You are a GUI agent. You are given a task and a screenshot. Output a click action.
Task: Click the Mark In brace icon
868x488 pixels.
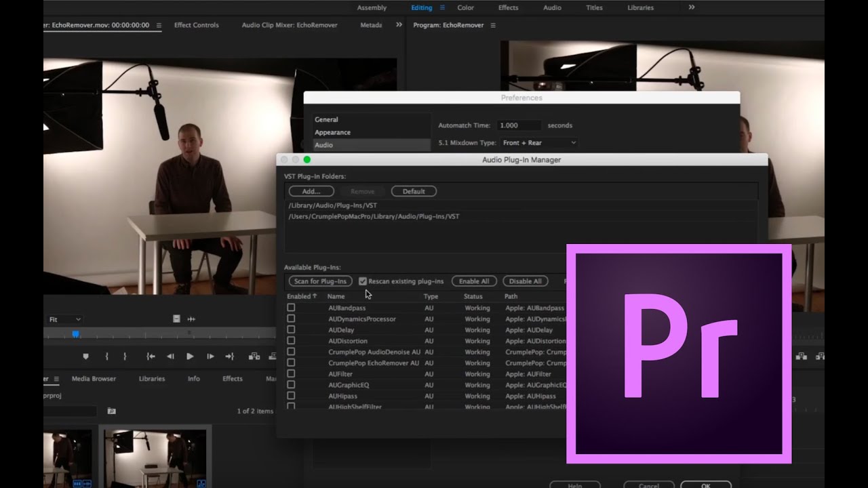(106, 357)
